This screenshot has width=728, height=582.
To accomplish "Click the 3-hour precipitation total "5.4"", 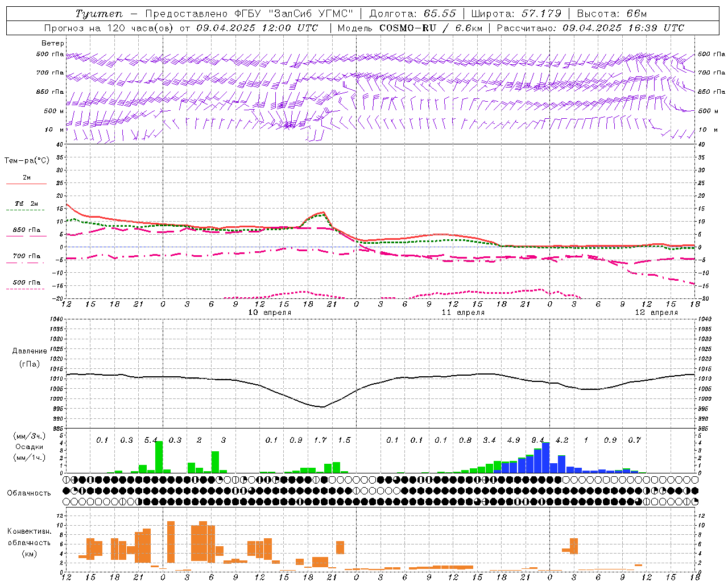I will coord(151,440).
